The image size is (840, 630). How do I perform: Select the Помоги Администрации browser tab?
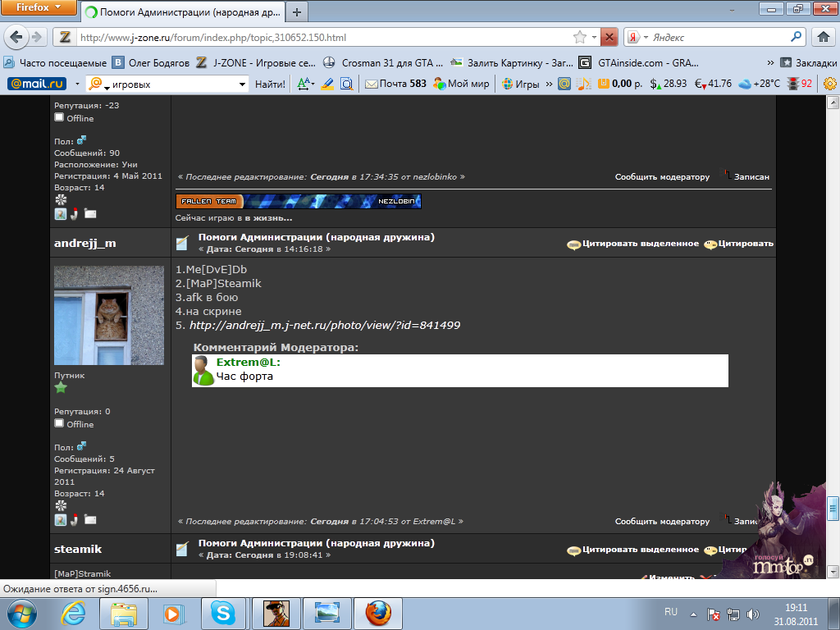click(183, 11)
